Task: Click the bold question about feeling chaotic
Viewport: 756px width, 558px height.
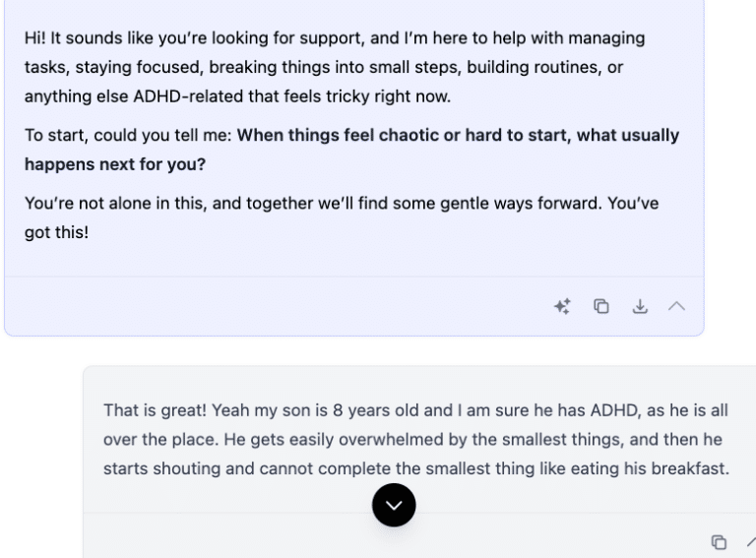Action: [458, 136]
